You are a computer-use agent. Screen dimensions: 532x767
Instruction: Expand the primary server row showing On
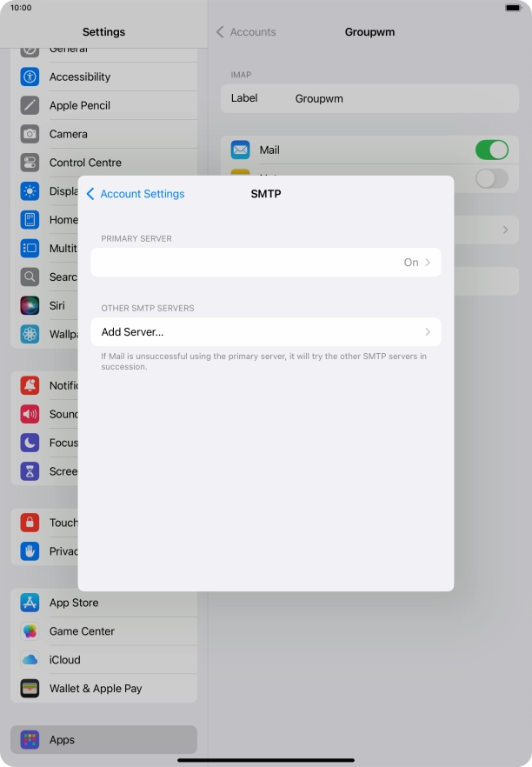265,262
